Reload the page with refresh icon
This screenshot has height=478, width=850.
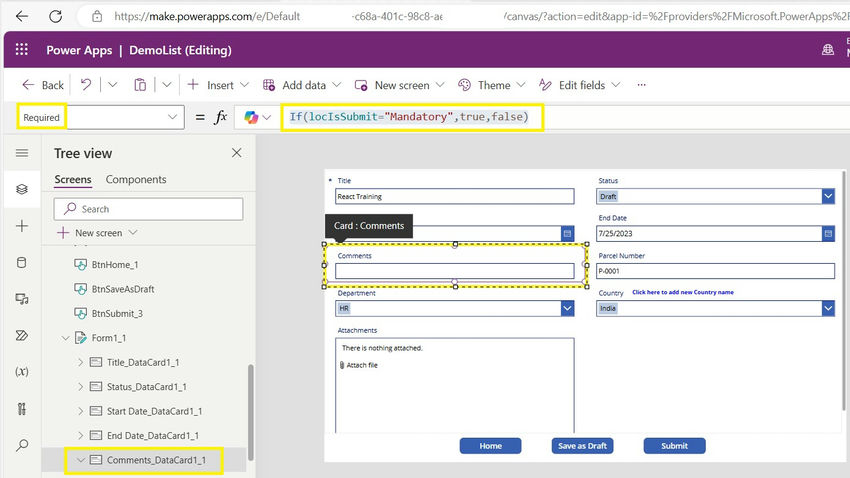point(55,16)
